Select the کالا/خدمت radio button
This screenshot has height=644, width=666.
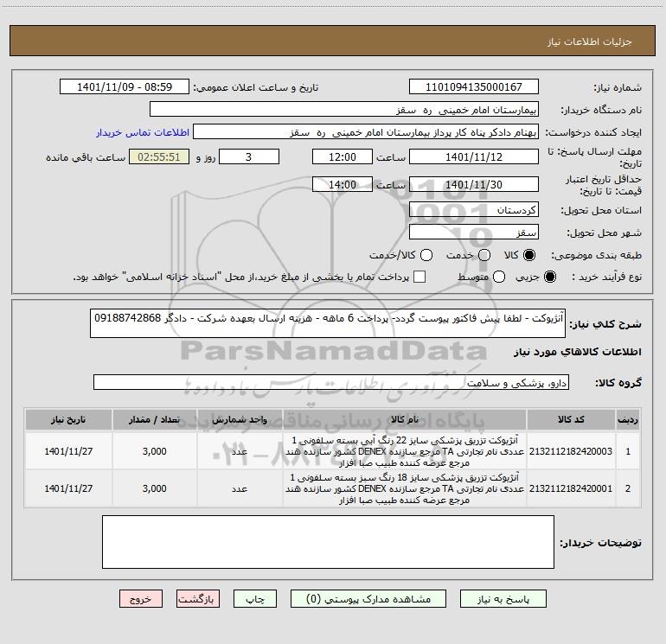coord(426,255)
